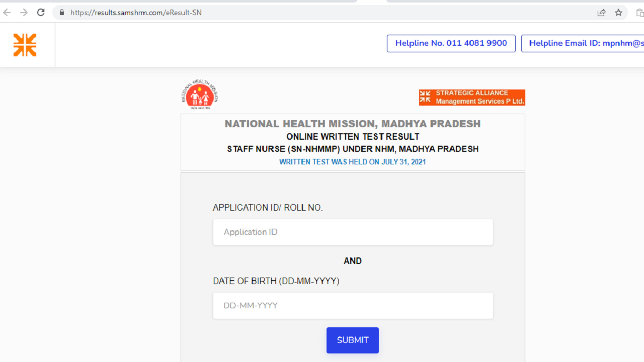
Task: Click the SAMS orange logo in header
Action: pyautogui.click(x=25, y=45)
